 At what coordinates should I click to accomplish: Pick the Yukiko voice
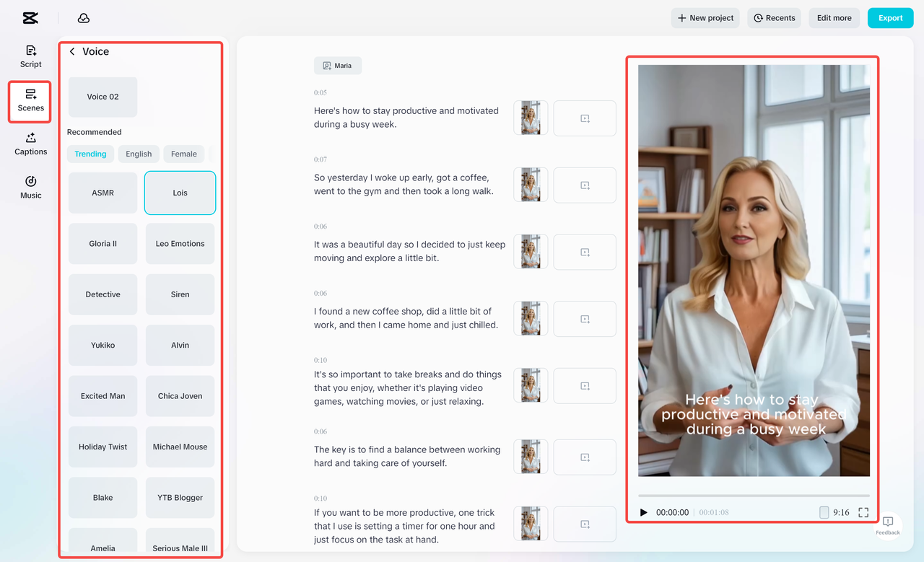coord(103,345)
